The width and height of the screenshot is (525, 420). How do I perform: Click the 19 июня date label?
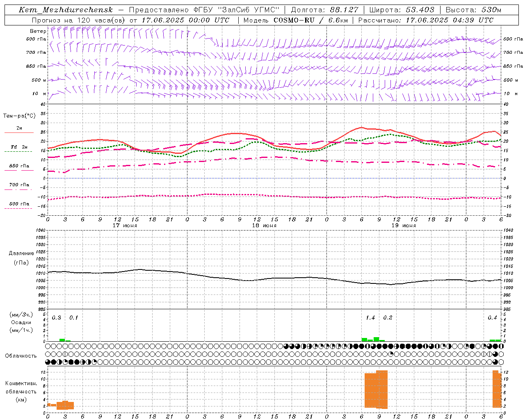tap(404, 226)
